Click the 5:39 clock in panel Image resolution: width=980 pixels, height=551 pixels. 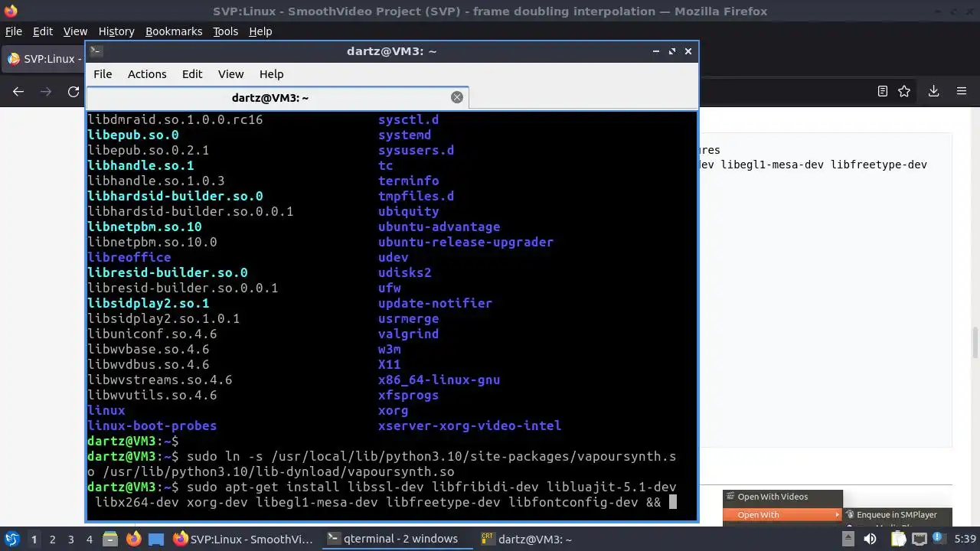point(965,539)
